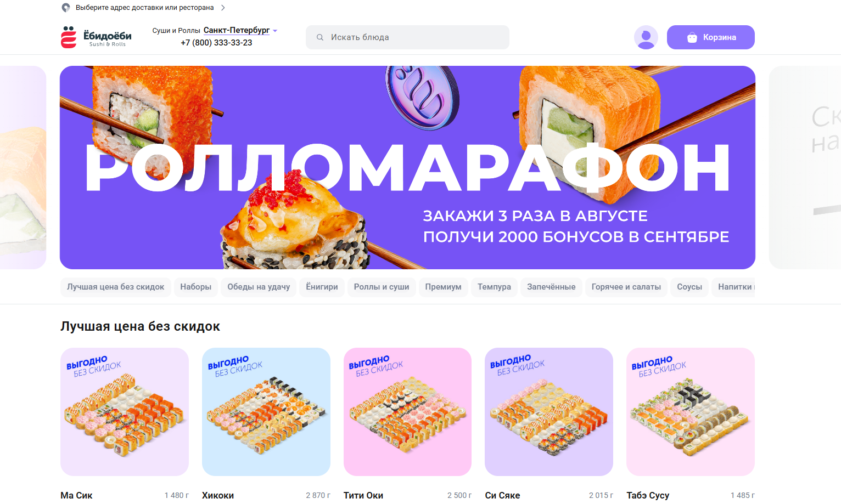Open the Темпура category

[x=494, y=287]
